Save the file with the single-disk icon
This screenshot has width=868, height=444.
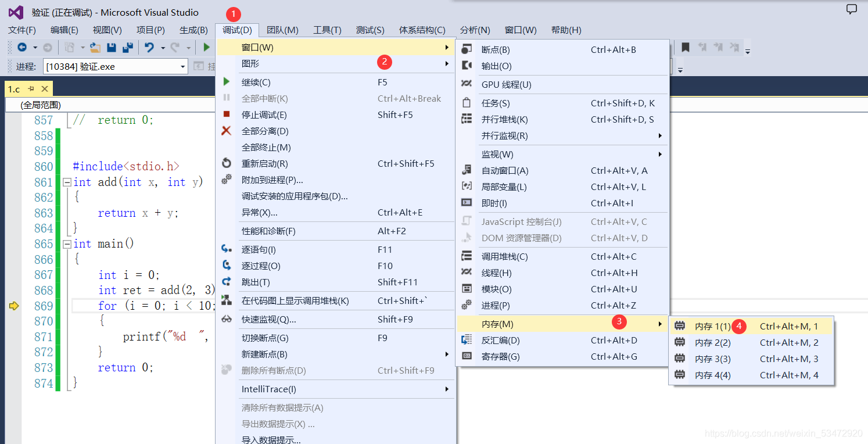click(x=112, y=48)
